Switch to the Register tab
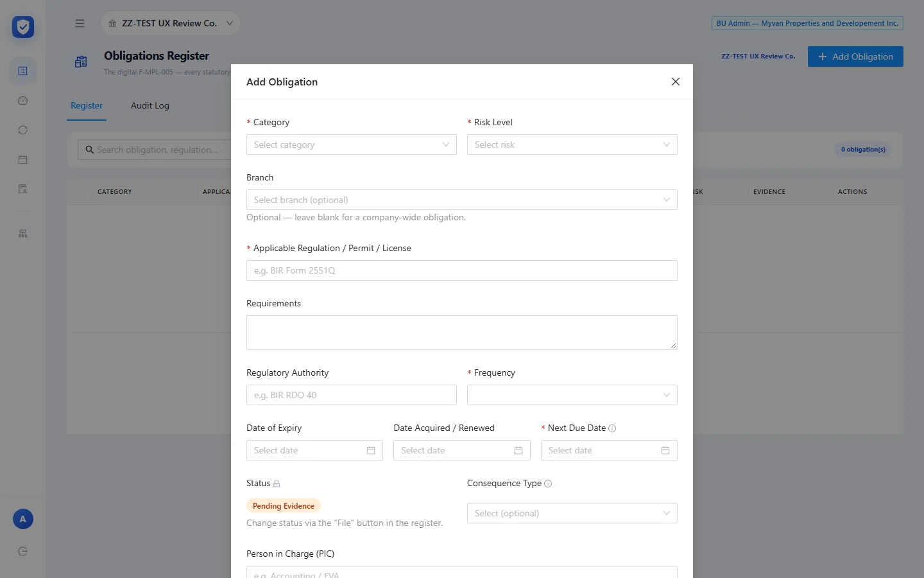Screen dimensions: 924x578 (87, 106)
